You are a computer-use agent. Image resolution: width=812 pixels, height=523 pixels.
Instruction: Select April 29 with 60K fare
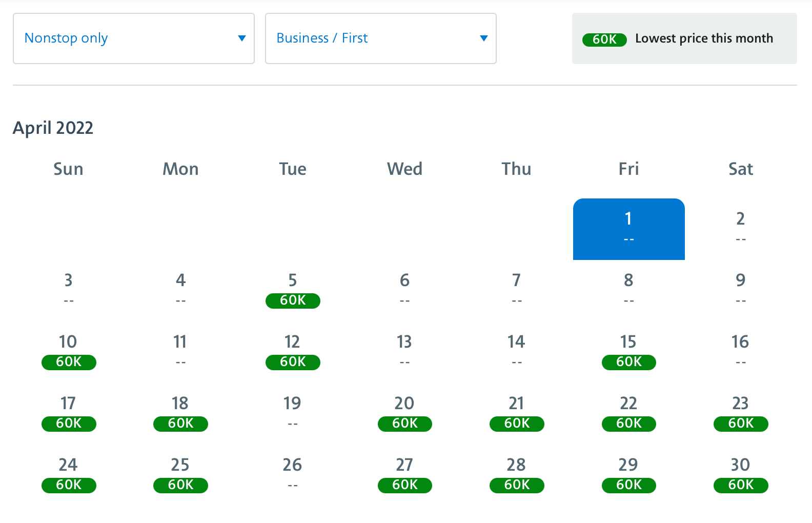[629, 475]
